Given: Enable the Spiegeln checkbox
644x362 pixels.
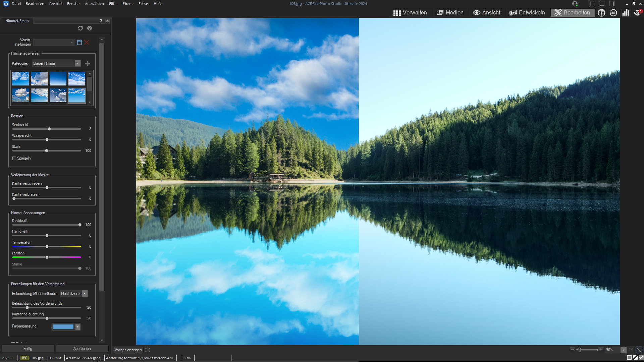Looking at the screenshot, I should [14, 159].
